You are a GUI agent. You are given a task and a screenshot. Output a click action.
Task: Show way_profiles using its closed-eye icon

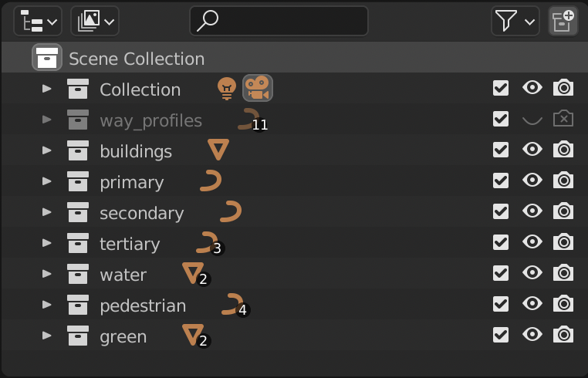tap(532, 120)
